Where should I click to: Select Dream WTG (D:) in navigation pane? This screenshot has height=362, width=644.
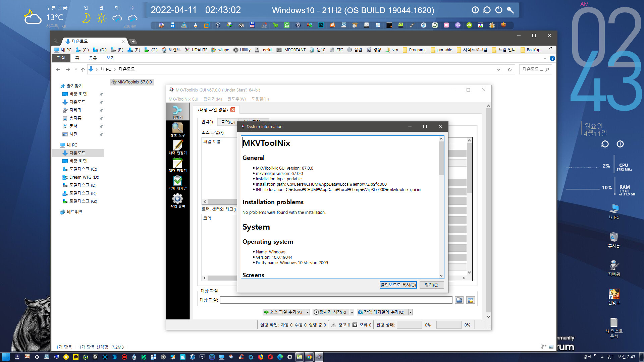pos(84,177)
